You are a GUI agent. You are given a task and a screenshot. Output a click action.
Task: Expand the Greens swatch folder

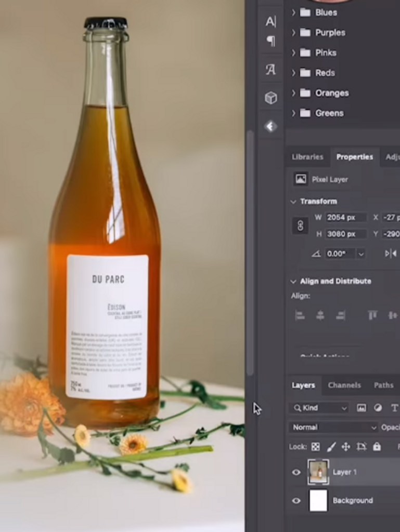[x=293, y=113]
